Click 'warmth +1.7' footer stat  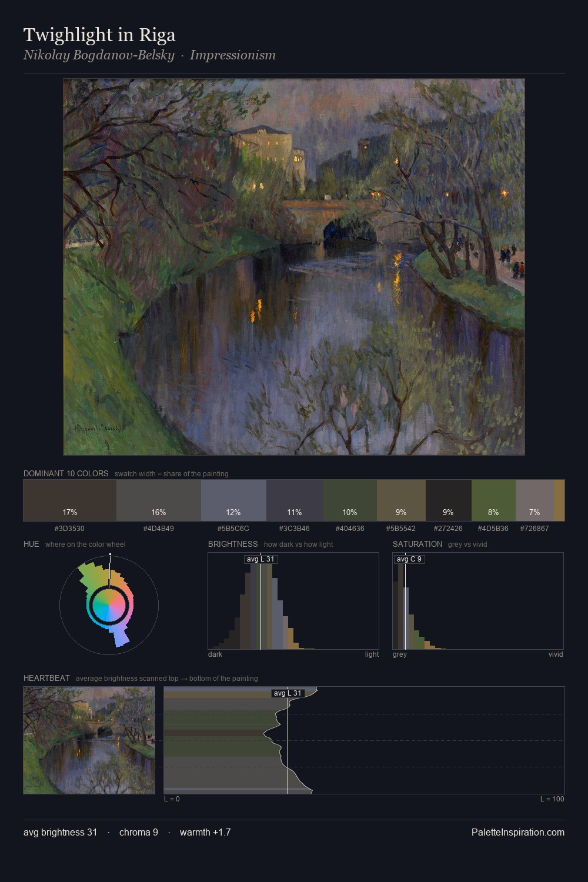[205, 832]
